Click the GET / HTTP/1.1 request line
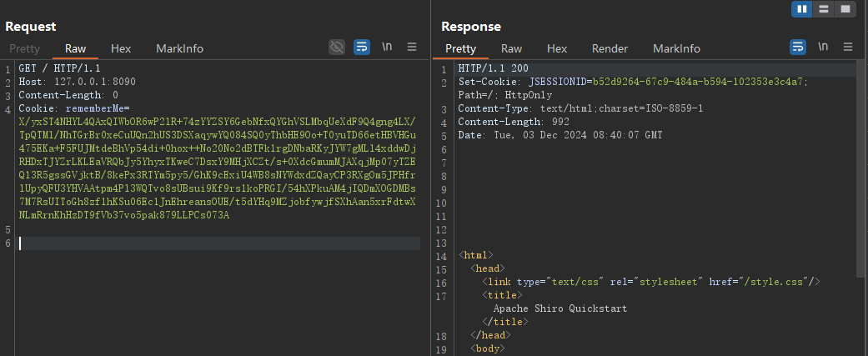Screen dimensions: 868x356 (x=59, y=68)
